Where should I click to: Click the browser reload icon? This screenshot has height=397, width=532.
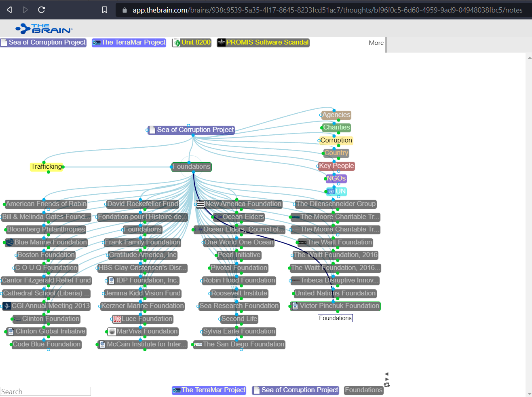(x=41, y=10)
